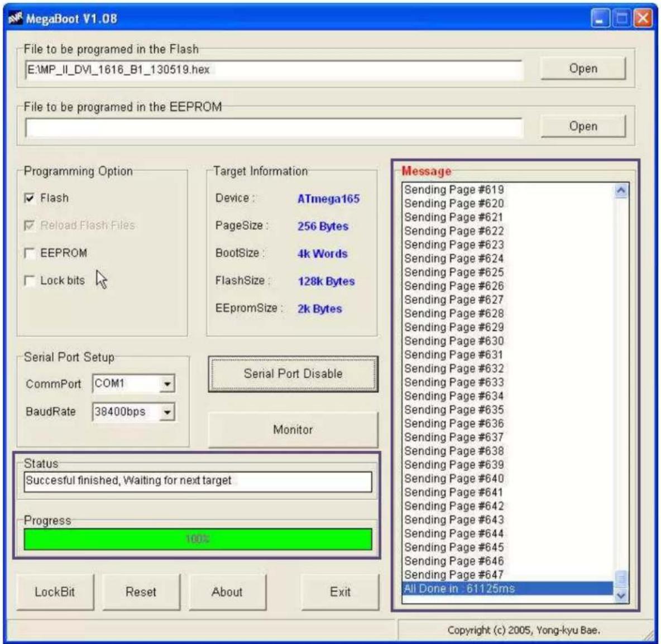Viewport: 661px width, 644px height.
Task: Click the Flash file path field
Action: click(x=274, y=70)
